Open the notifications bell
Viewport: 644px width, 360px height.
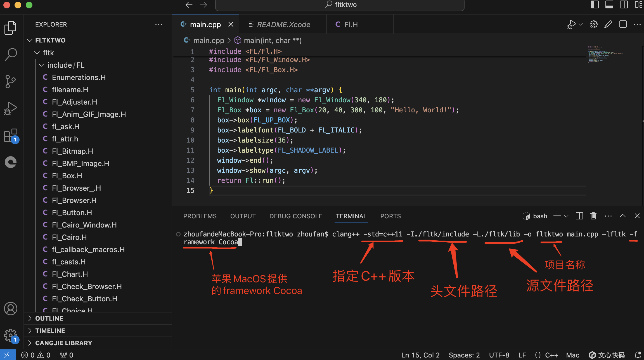638,355
